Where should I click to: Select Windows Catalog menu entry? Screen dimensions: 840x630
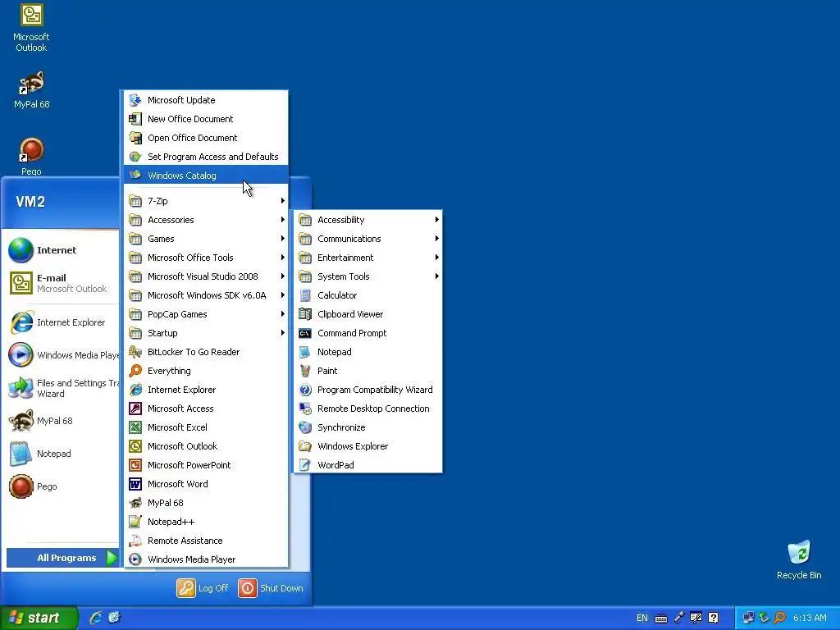point(206,176)
